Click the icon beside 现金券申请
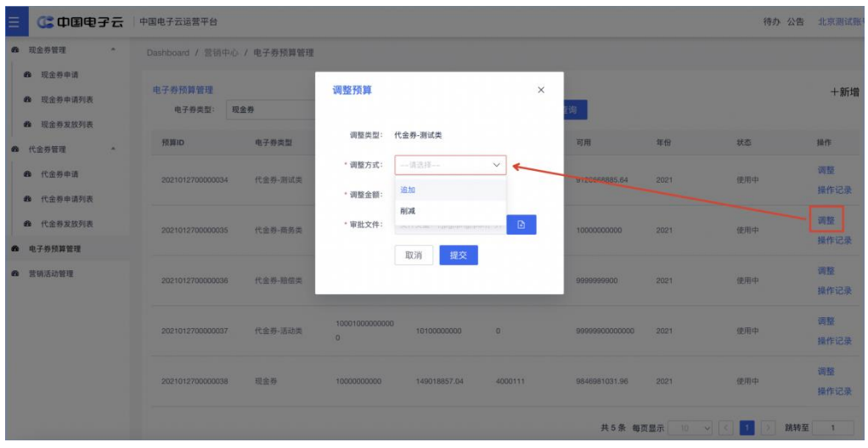Screen dimensions: 868x448 pos(28,75)
